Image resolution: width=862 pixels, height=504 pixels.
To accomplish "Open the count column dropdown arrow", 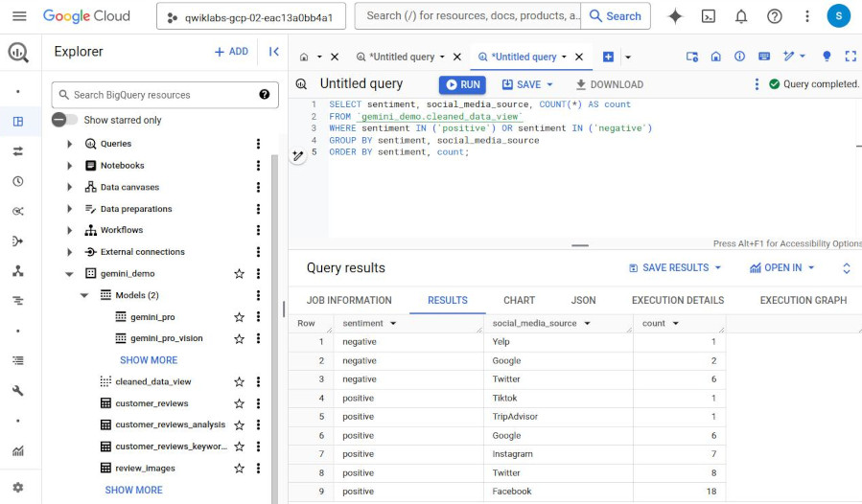I will pyautogui.click(x=676, y=323).
